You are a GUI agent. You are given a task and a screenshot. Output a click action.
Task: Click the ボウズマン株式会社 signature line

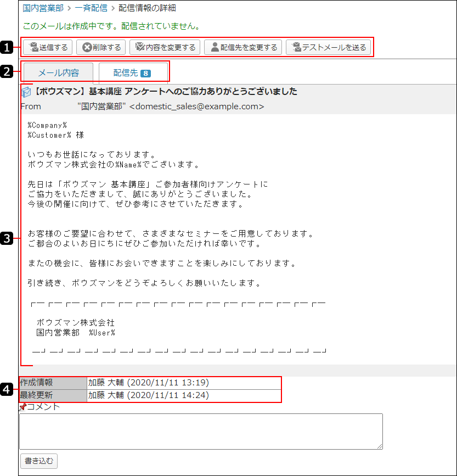[76, 323]
